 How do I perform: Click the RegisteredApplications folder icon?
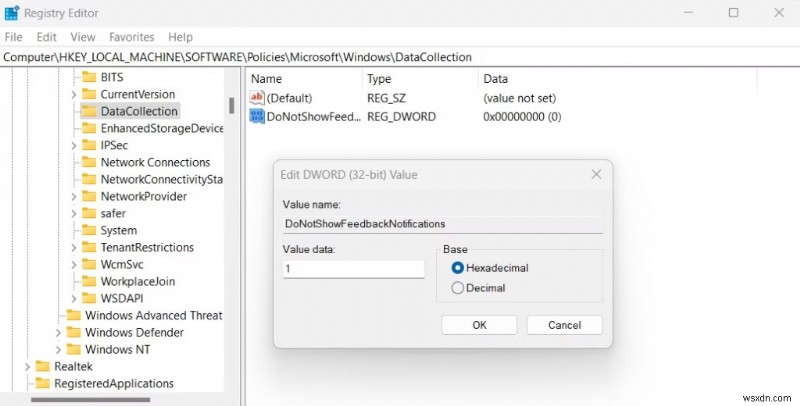[42, 383]
